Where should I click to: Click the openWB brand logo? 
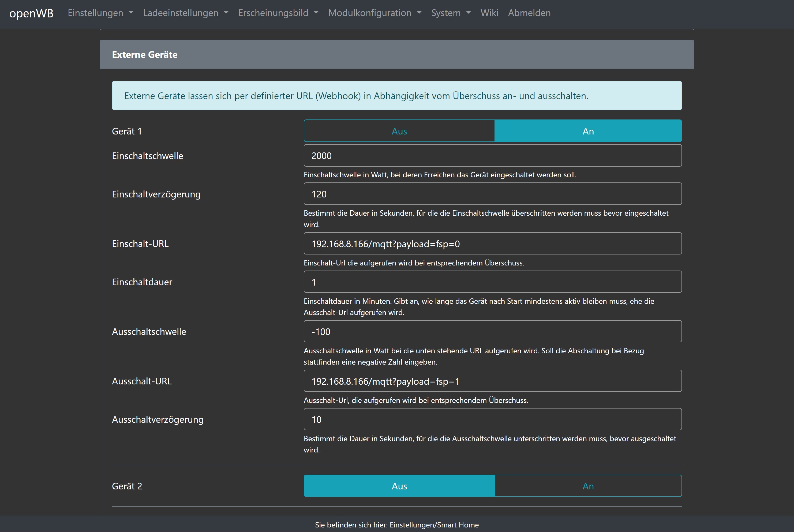coord(31,13)
